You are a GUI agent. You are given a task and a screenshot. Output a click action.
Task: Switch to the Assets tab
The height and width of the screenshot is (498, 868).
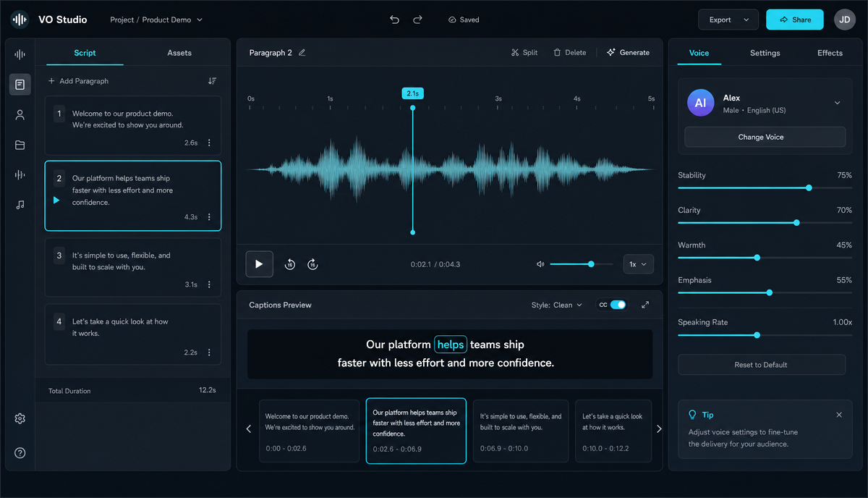179,53
